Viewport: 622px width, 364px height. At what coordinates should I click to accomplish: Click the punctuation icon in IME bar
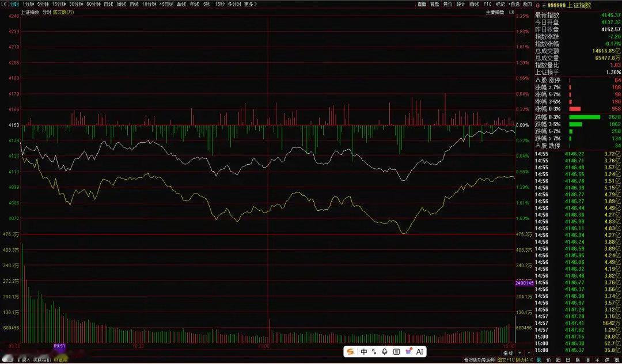(x=374, y=352)
